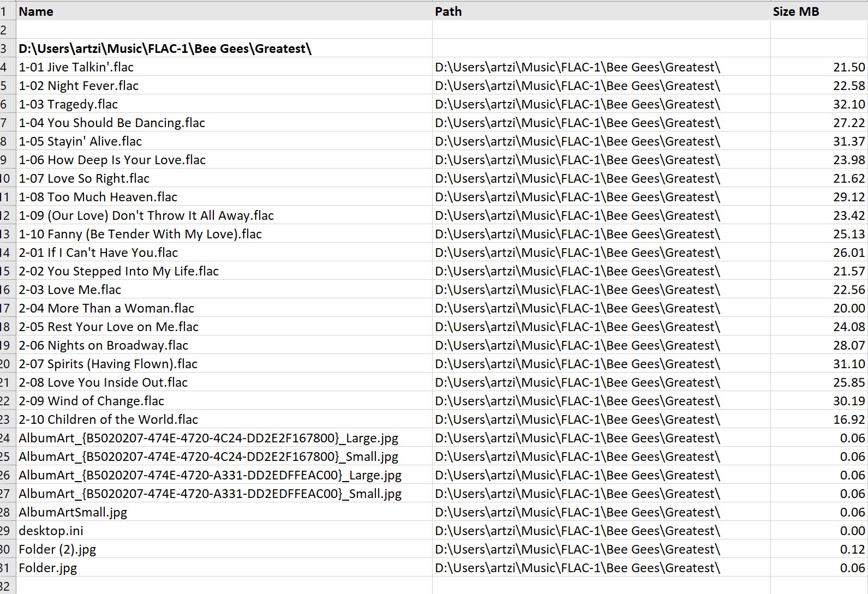Select the Size MB column header cell
This screenshot has width=868, height=594.
tap(819, 11)
